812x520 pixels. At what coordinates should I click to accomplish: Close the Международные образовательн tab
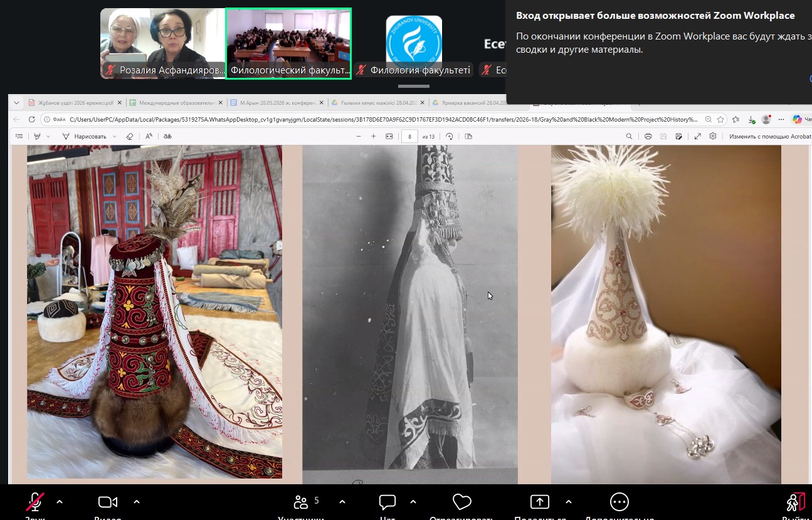pos(220,103)
